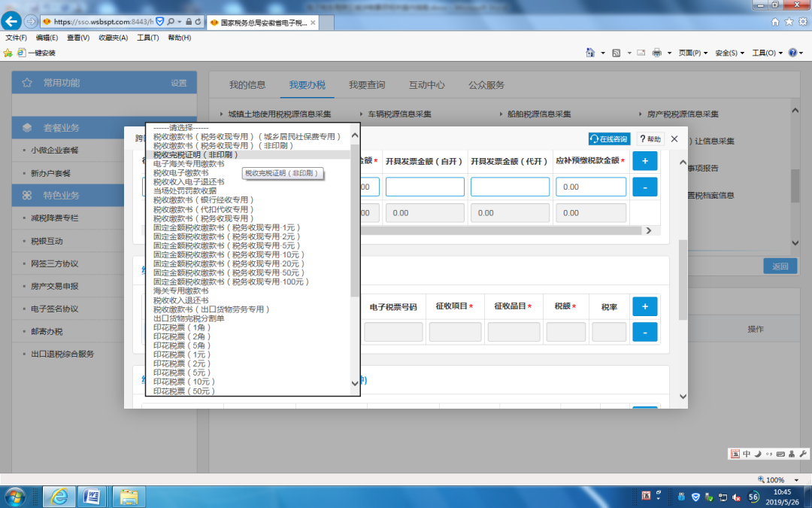The image size is (812, 508).
Task: Open the Help question mark icon in the command bar
Action: pyautogui.click(x=792, y=53)
